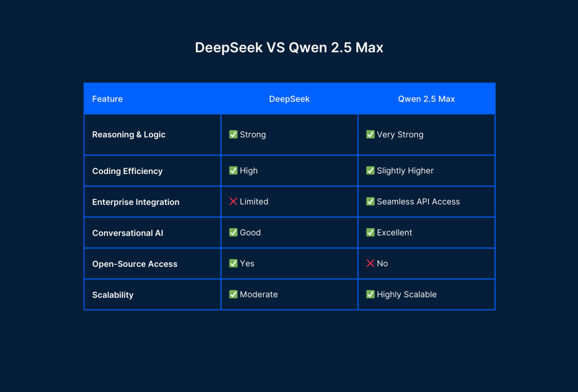Select the text Moderate
Image resolution: width=578 pixels, height=392 pixels.
click(259, 295)
